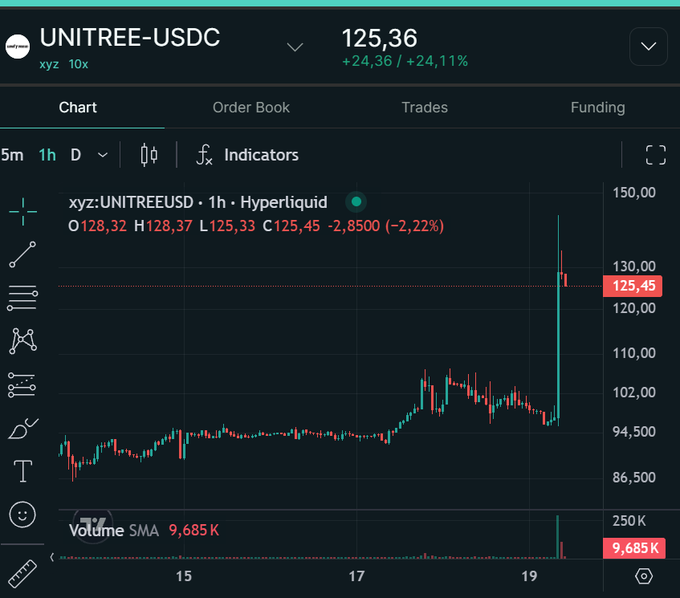
Task: Select the 1h timeframe
Action: click(47, 155)
